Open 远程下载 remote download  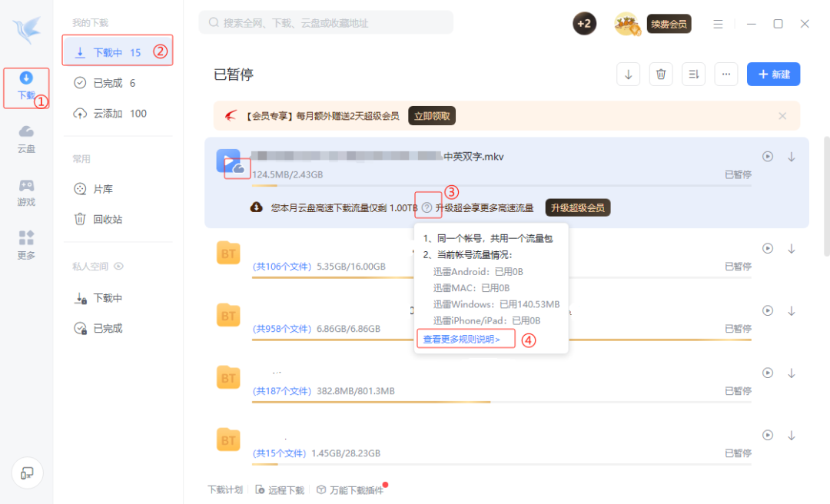(280, 489)
